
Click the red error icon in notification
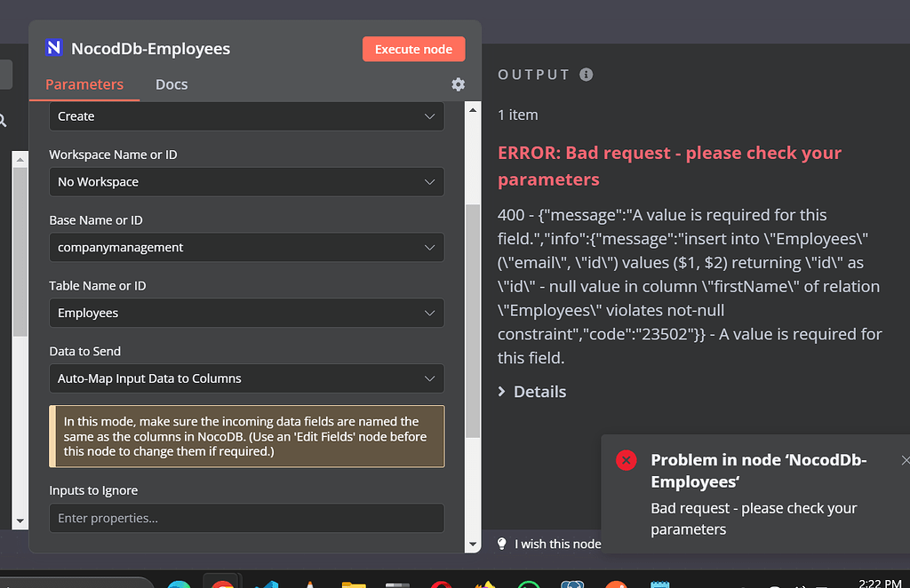[626, 460]
